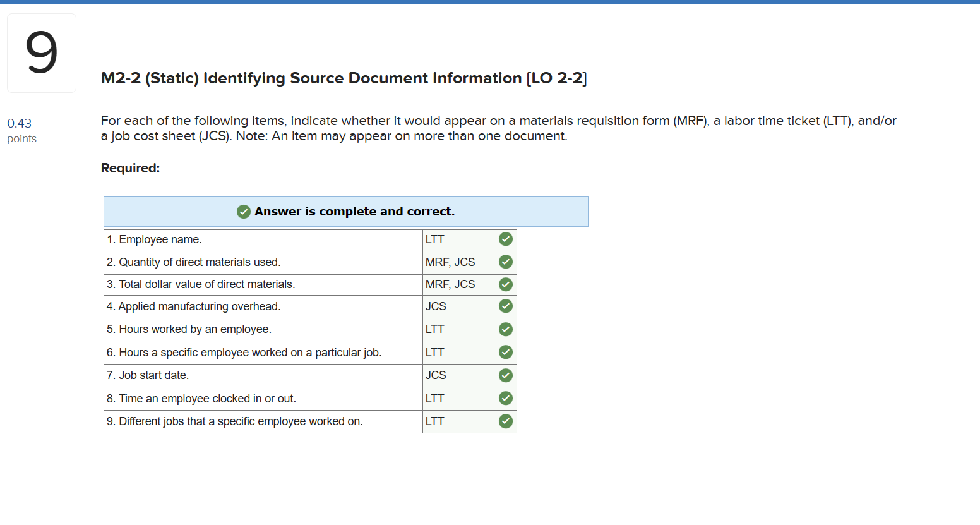Click '3. Total dollar value of direct materials.' text
Viewport: 980px width, 525px height.
(x=201, y=284)
